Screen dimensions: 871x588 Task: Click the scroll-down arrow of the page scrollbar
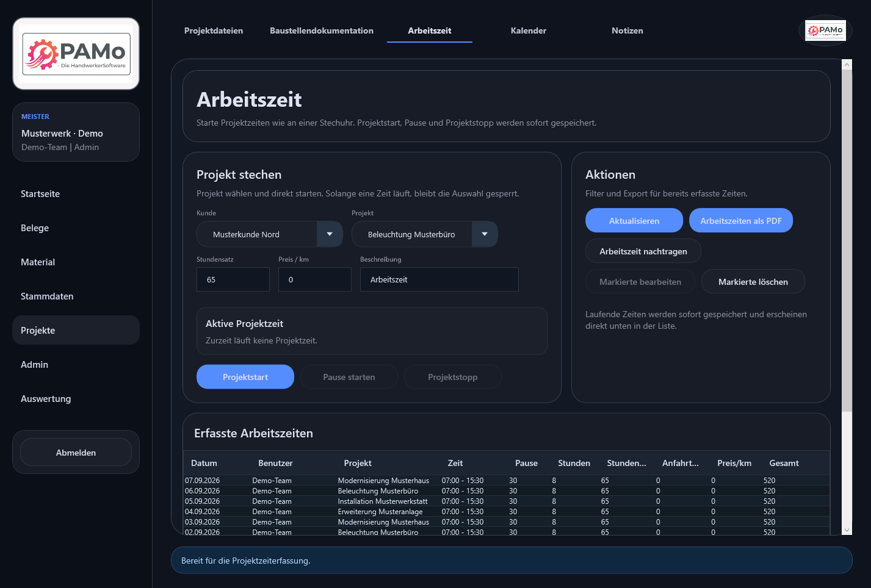(847, 530)
